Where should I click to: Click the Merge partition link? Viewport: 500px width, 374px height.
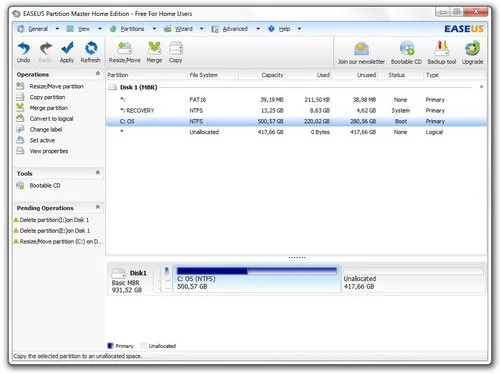point(49,108)
